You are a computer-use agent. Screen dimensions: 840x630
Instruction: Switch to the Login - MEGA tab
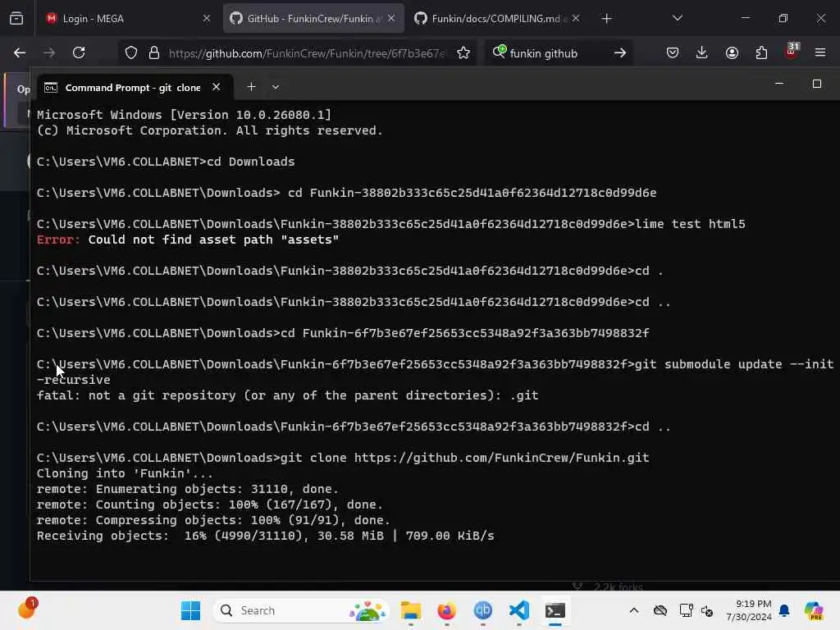[127, 18]
